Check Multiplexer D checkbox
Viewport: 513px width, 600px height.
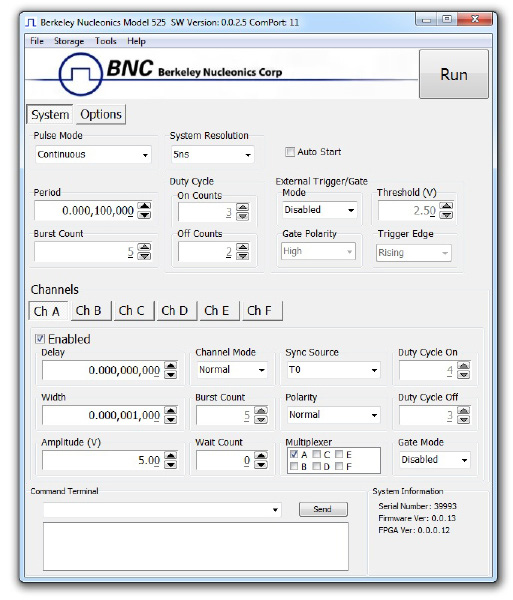316,466
